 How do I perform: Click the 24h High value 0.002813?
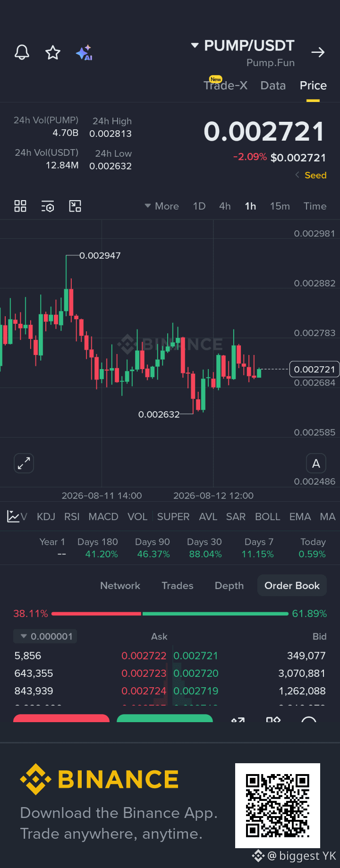110,134
